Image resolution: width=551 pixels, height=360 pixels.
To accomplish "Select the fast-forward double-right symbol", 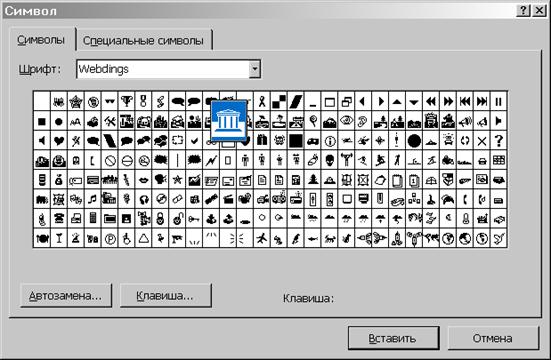I will [448, 102].
